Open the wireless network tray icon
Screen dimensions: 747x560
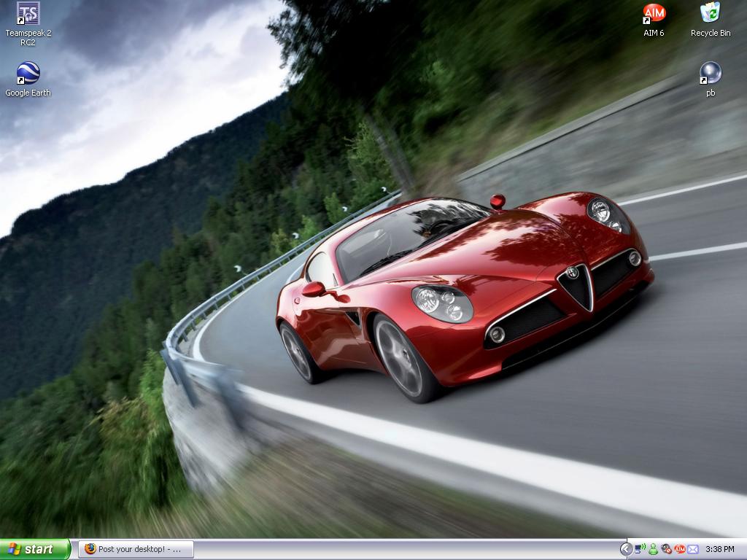click(640, 549)
